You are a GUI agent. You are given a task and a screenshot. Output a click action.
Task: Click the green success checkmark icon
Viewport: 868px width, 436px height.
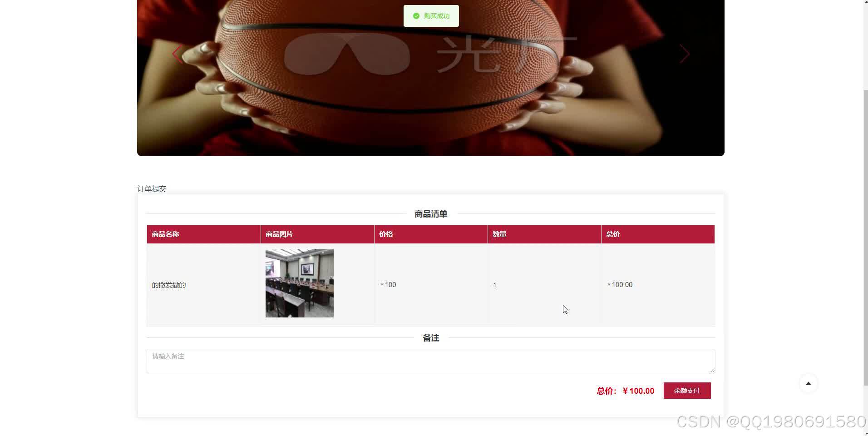pyautogui.click(x=416, y=16)
